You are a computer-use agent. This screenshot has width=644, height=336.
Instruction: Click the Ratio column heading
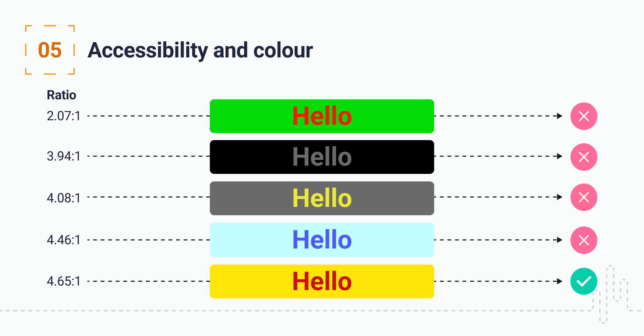click(61, 95)
